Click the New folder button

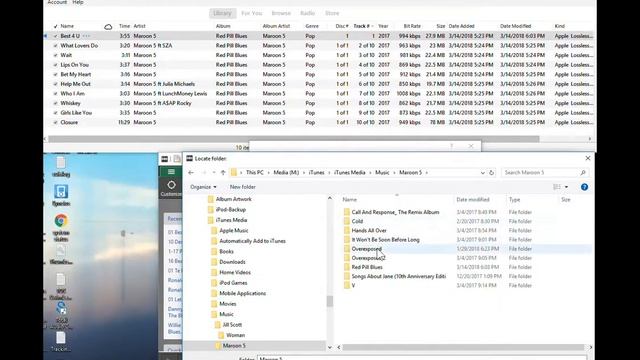coord(242,187)
